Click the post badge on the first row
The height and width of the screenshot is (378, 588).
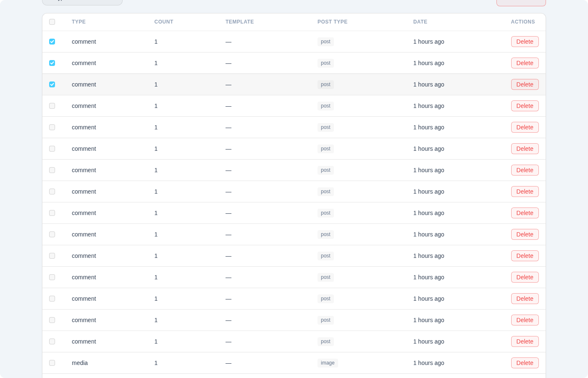click(x=325, y=42)
